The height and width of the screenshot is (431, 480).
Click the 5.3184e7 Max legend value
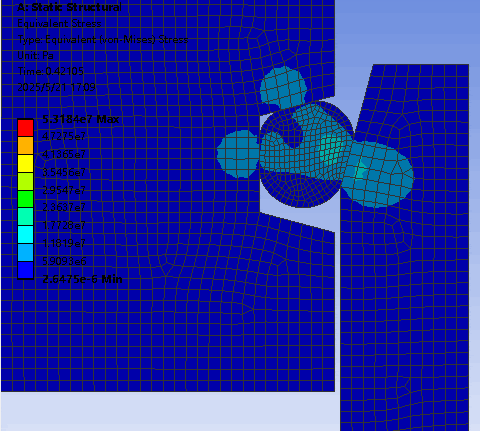click(81, 119)
